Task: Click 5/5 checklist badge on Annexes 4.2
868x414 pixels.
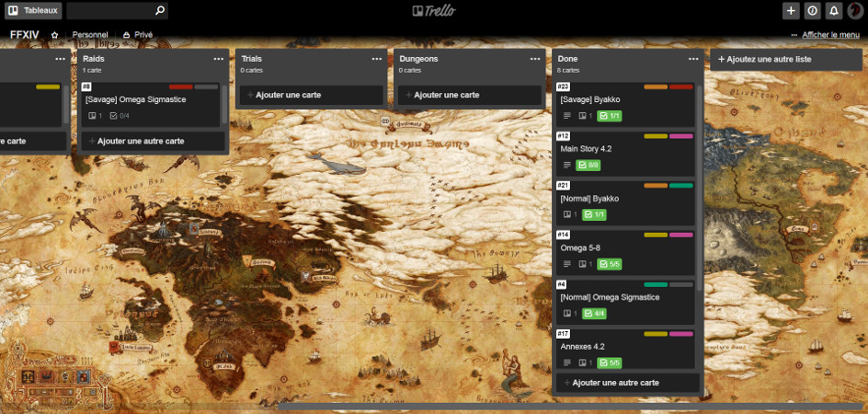Action: coord(610,363)
